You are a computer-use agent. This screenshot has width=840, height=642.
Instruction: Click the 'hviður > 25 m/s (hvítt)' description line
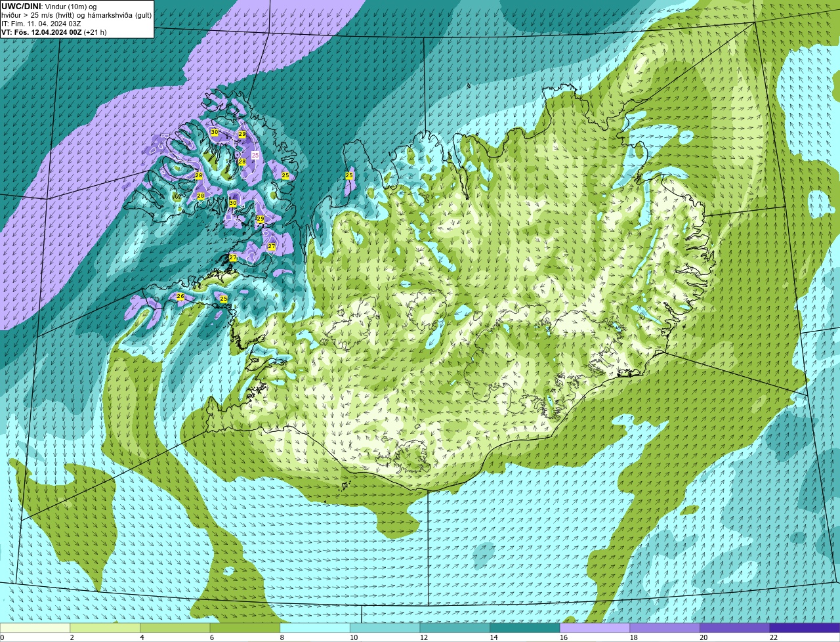click(x=76, y=15)
